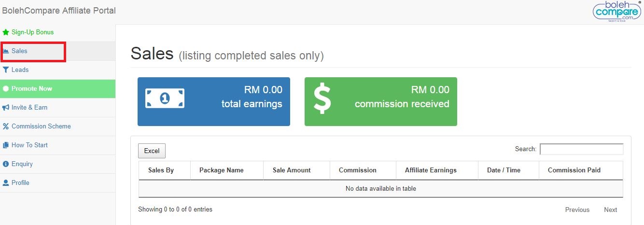Click the star icon beside Sign-Up Bonus
Viewport: 644px width, 225px height.
tap(6, 32)
